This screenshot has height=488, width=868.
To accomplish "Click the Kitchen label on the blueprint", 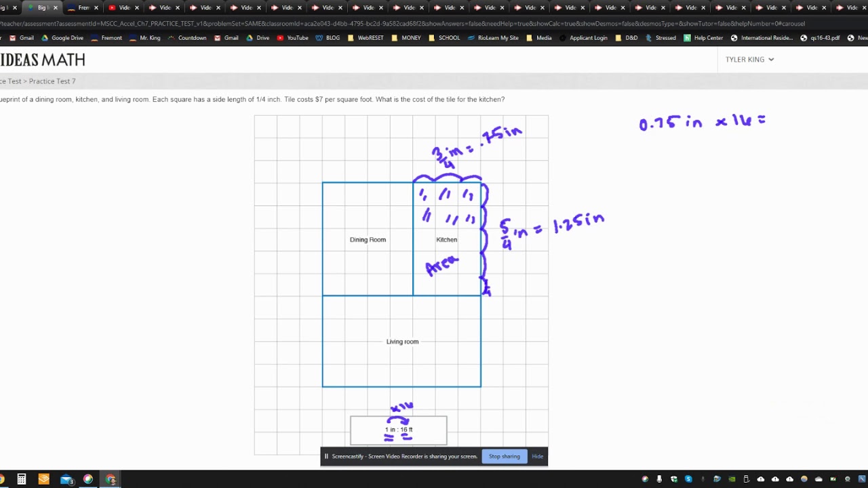I will pos(447,240).
